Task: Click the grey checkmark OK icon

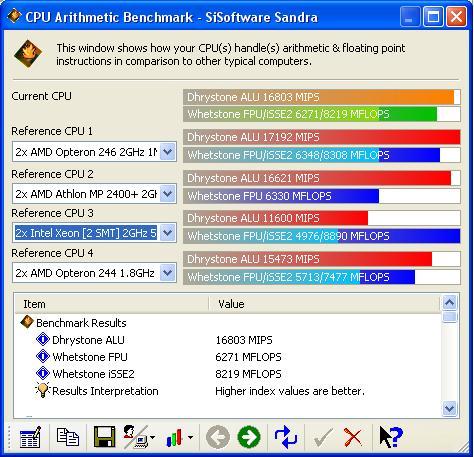Action: [323, 437]
